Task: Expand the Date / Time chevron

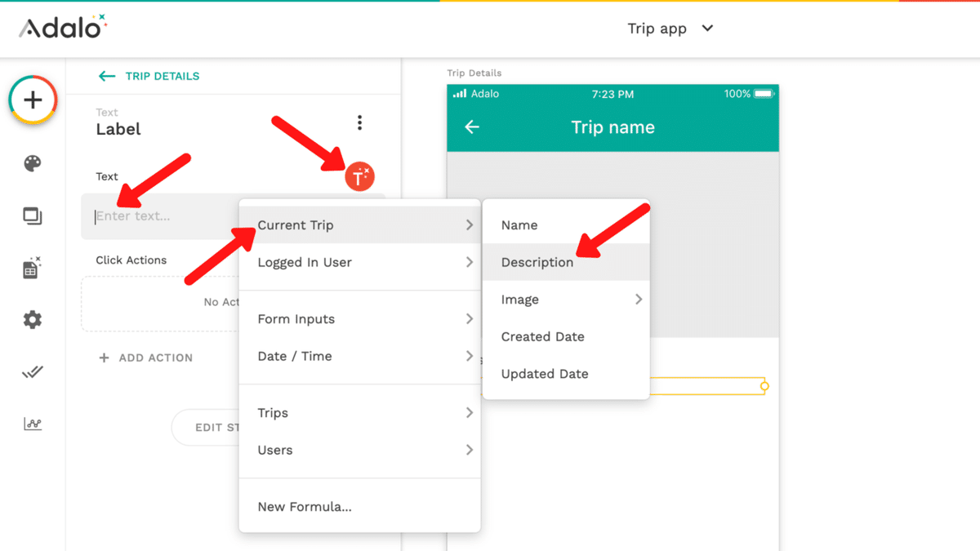Action: click(469, 356)
